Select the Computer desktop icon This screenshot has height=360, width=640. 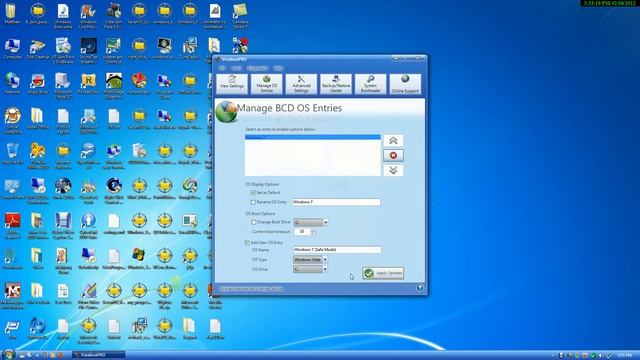12,49
